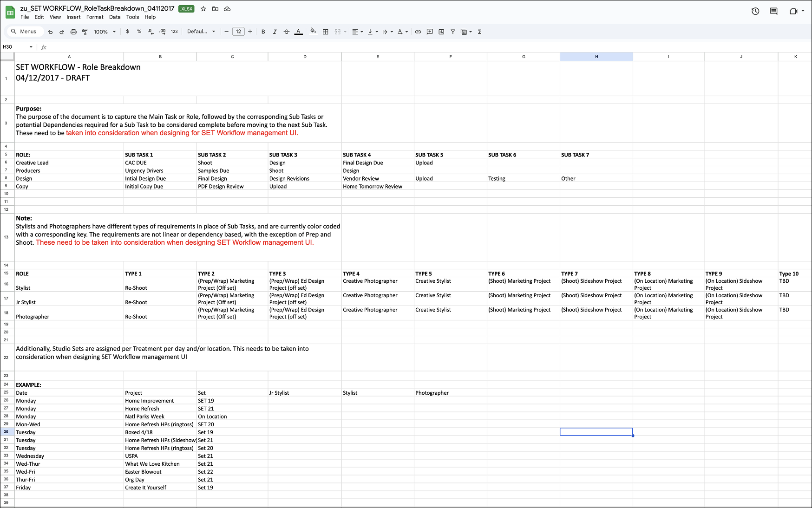
Task: Open the comments panel icon
Action: tap(773, 11)
